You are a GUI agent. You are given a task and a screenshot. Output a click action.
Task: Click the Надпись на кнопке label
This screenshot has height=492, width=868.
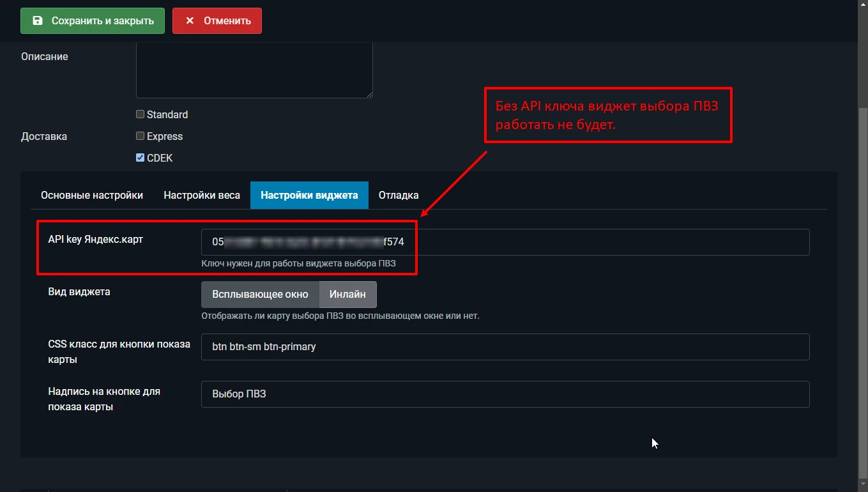pyautogui.click(x=104, y=399)
